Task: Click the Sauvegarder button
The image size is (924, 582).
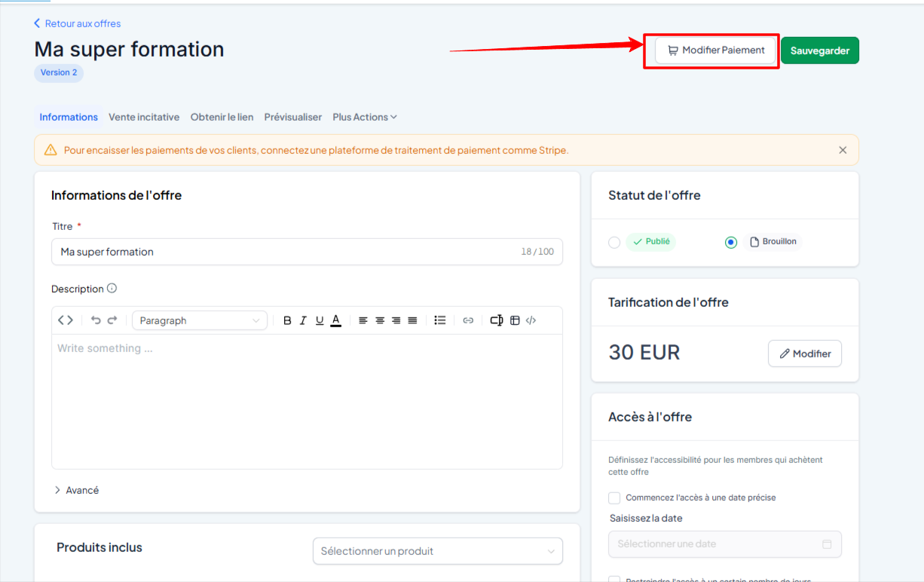Action: (x=820, y=51)
